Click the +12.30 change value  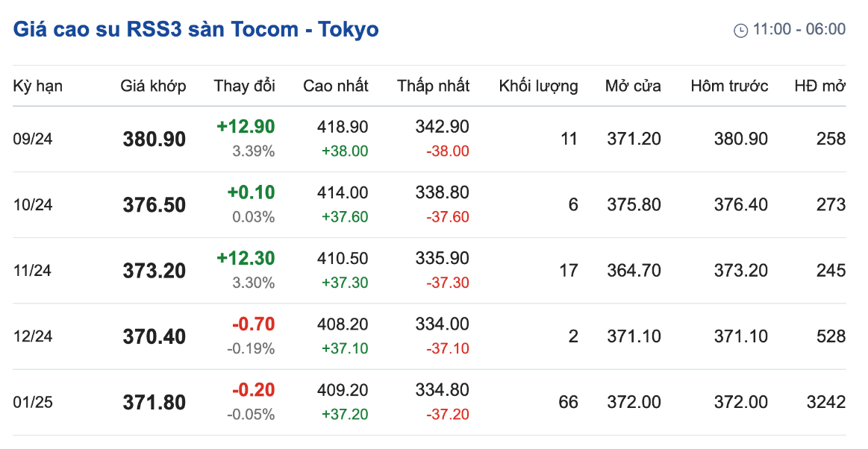tap(246, 258)
